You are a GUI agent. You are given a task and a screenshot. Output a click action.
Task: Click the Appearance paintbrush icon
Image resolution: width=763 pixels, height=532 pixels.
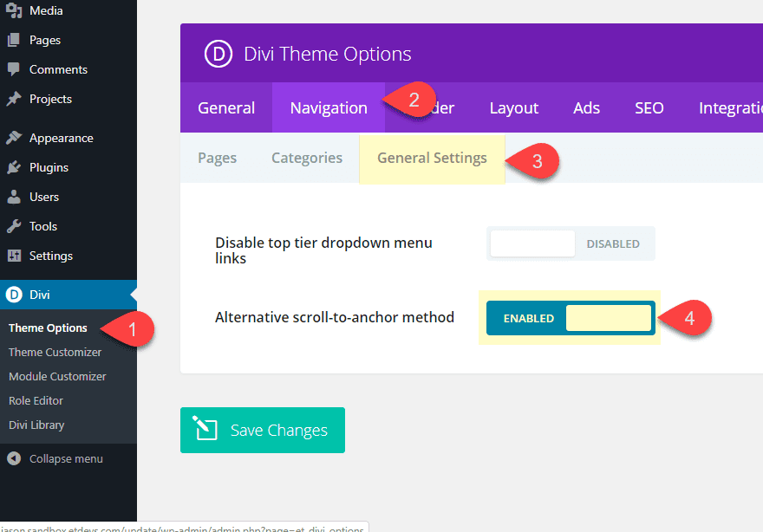point(14,138)
